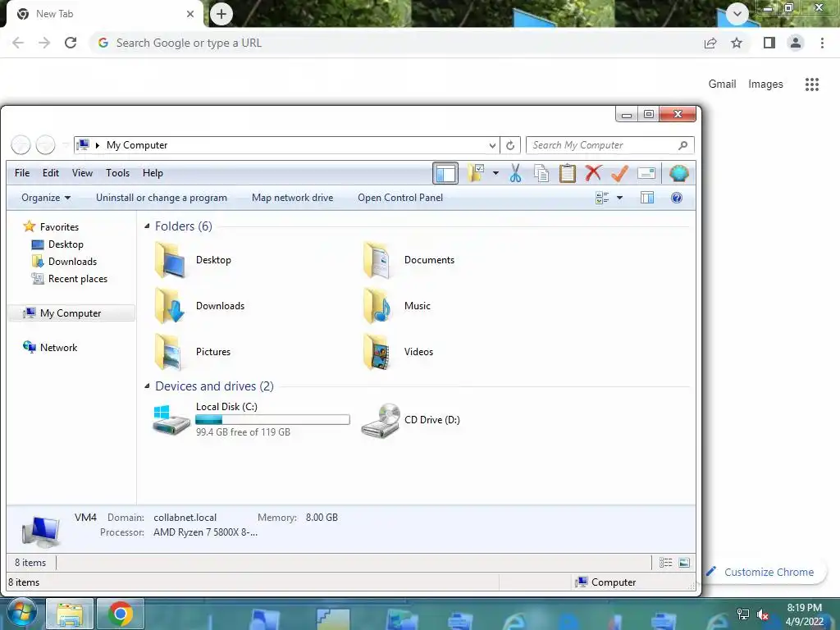Refresh the My Computer view
This screenshot has width=840, height=630.
click(x=510, y=145)
